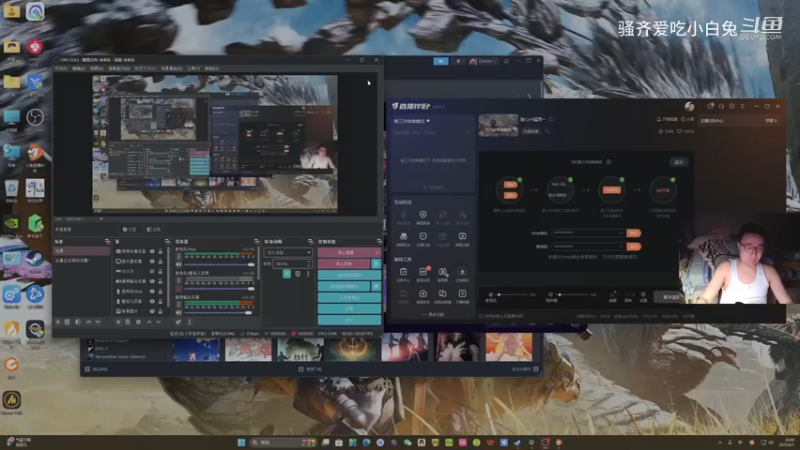Edit stream title pencil icon beside room name

tap(551, 119)
